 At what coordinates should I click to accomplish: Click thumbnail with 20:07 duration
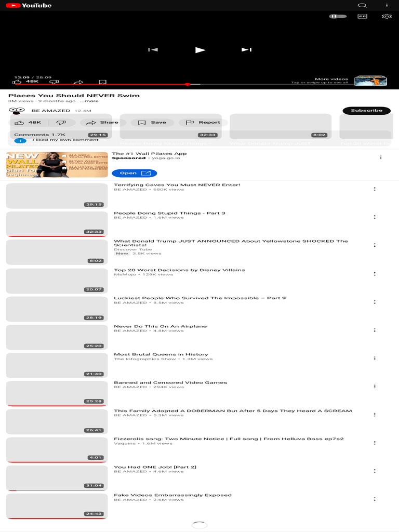click(x=57, y=281)
